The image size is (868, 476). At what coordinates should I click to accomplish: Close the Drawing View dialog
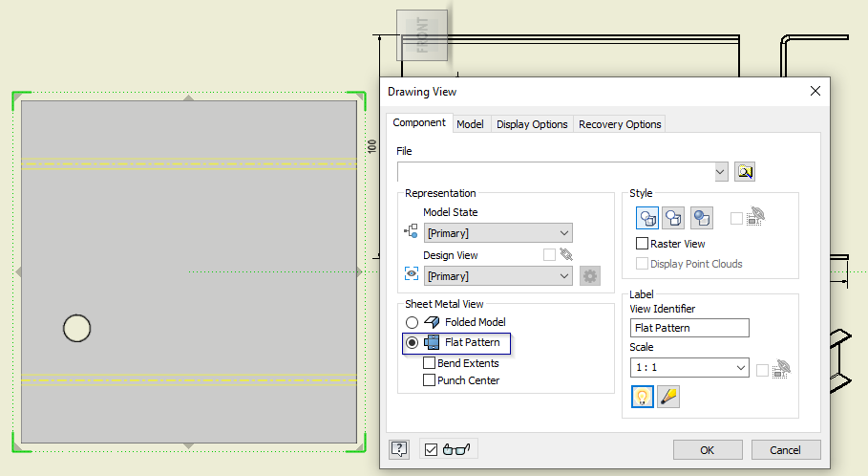(815, 91)
